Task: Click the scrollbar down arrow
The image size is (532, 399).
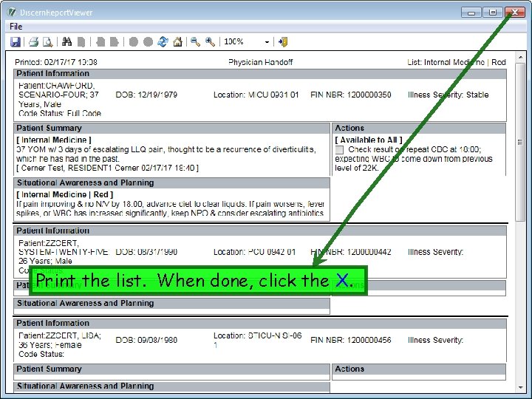Action: (x=520, y=387)
